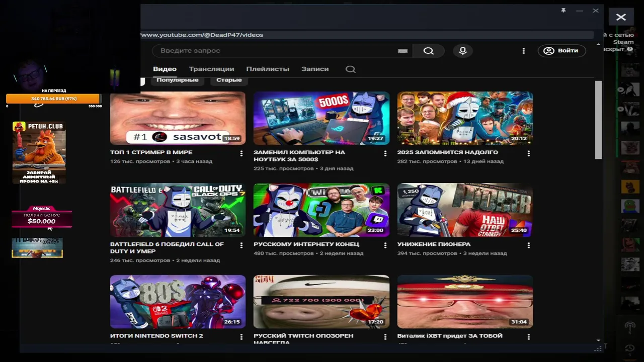644x362 pixels.
Task: Open 2025 ЗАПОМНИТСЯ НАДОЛГО thumbnail
Action: click(x=465, y=118)
